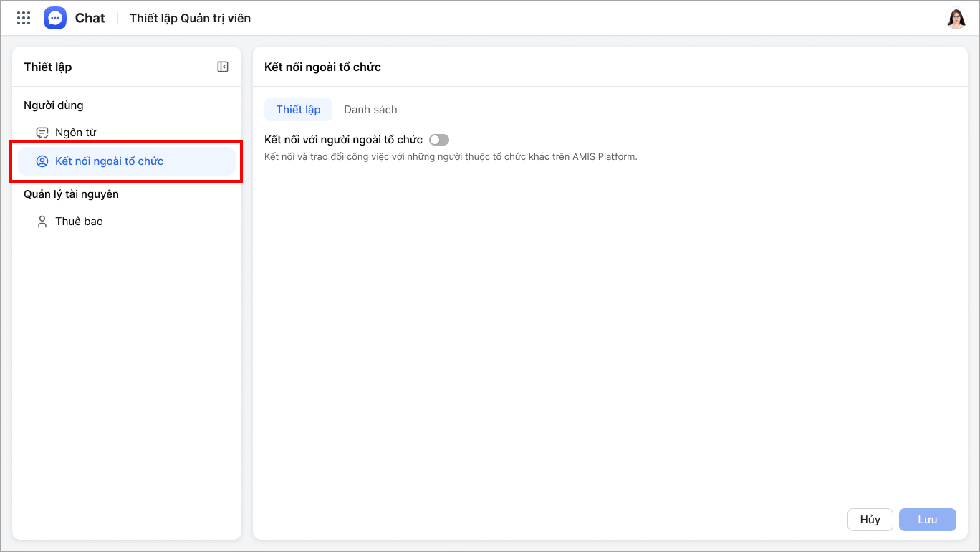Viewport: 980px width, 552px height.
Task: Click the person icon beside Thuê bao
Action: pos(42,222)
